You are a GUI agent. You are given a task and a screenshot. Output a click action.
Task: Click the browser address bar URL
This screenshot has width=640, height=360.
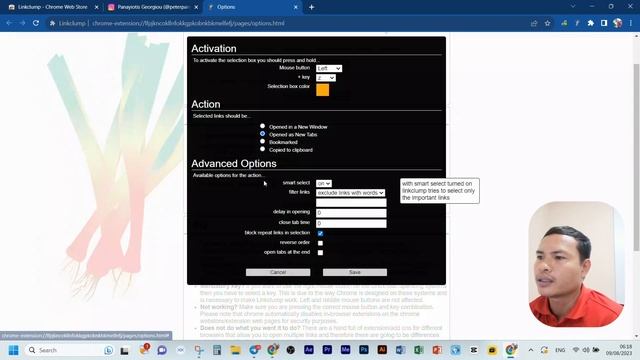tap(188, 23)
